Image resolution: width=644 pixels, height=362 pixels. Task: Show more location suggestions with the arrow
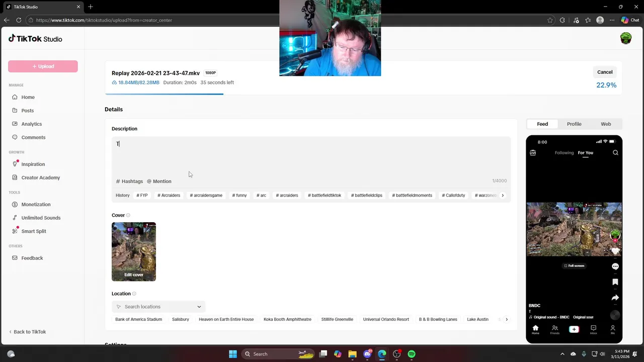pyautogui.click(x=507, y=319)
